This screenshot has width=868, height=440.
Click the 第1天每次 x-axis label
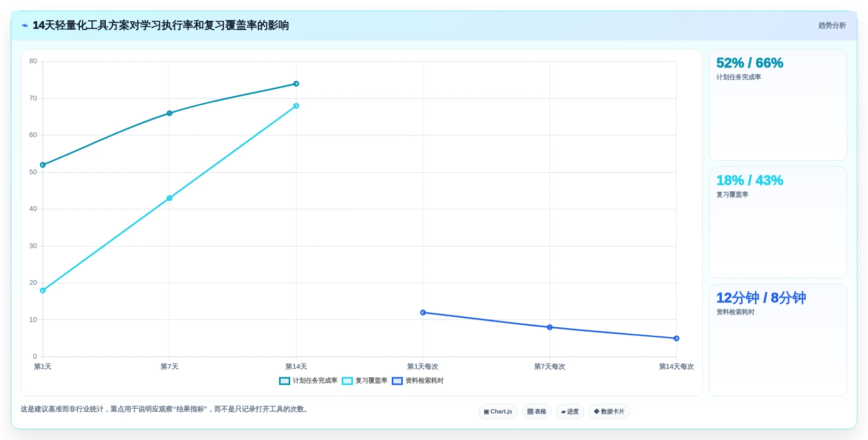pyautogui.click(x=423, y=367)
